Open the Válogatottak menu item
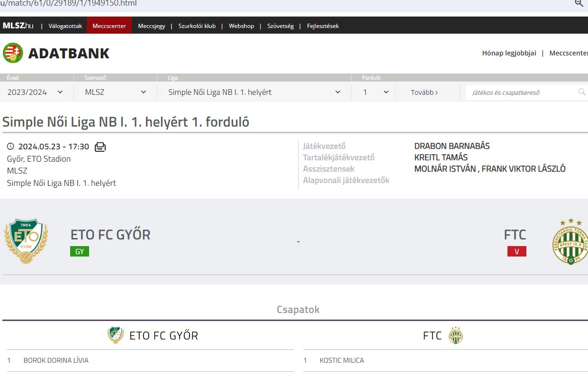 coord(65,26)
